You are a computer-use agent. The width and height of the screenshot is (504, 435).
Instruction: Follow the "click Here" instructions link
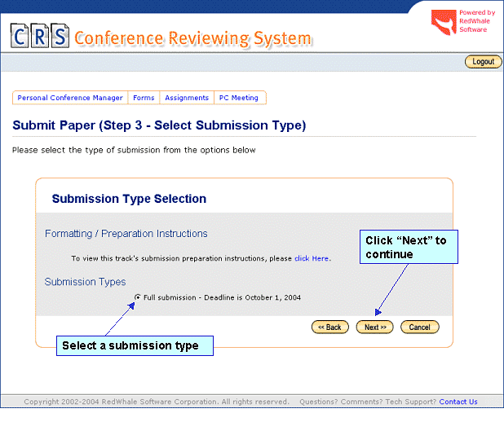click(x=312, y=258)
